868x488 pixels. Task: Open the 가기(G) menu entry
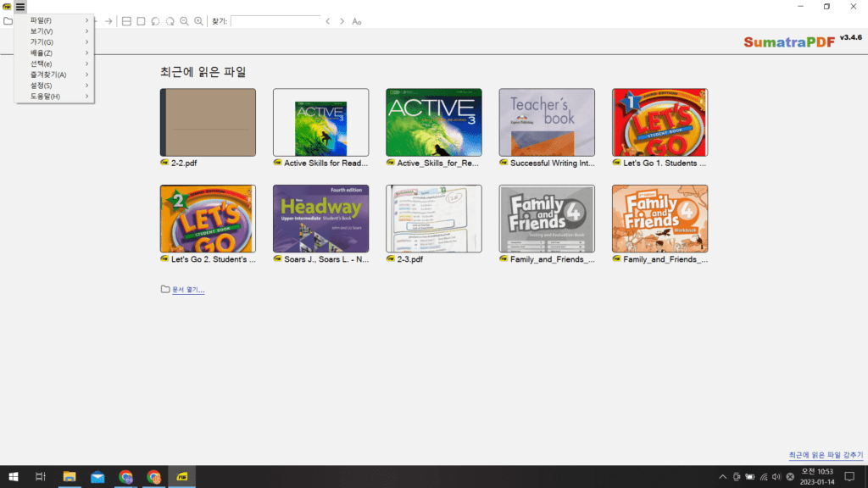54,42
